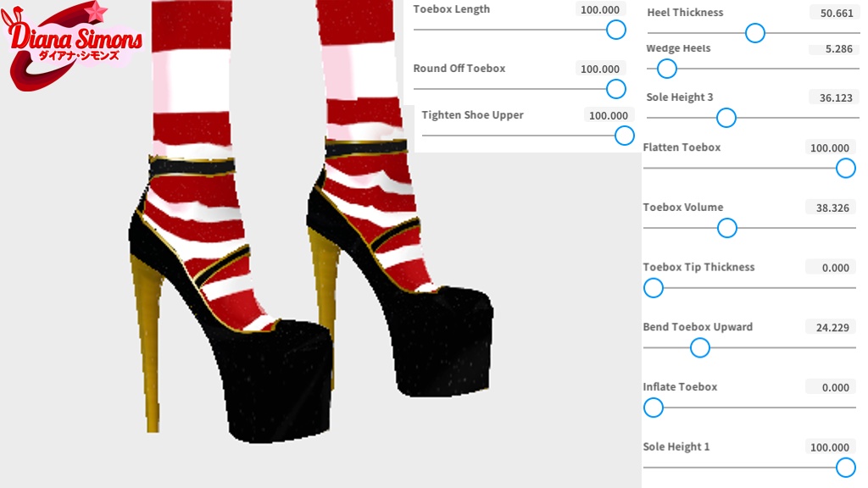Click the Toebox Volume value 38.326
The width and height of the screenshot is (868, 488).
pos(832,208)
